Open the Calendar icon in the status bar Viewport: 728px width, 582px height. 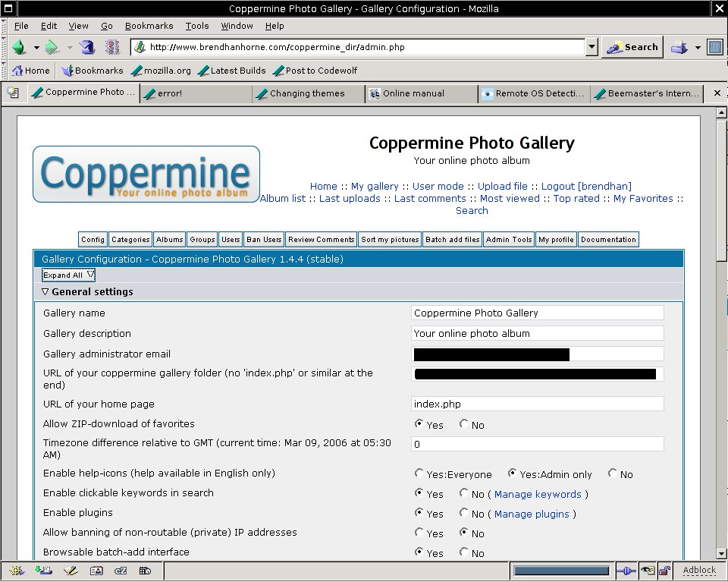click(145, 571)
